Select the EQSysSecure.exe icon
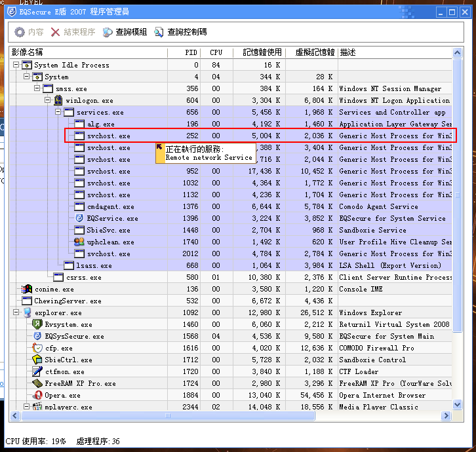 click(x=37, y=336)
